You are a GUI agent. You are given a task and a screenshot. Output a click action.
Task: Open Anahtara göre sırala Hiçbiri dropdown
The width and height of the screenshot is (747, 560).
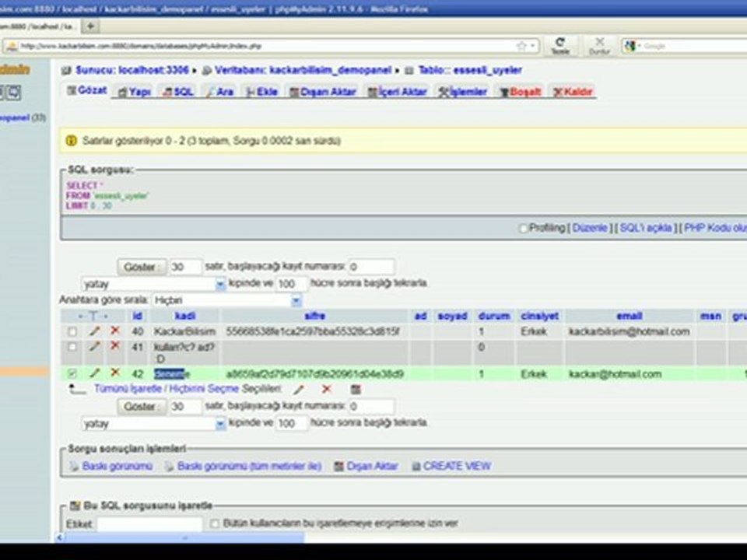tap(226, 300)
